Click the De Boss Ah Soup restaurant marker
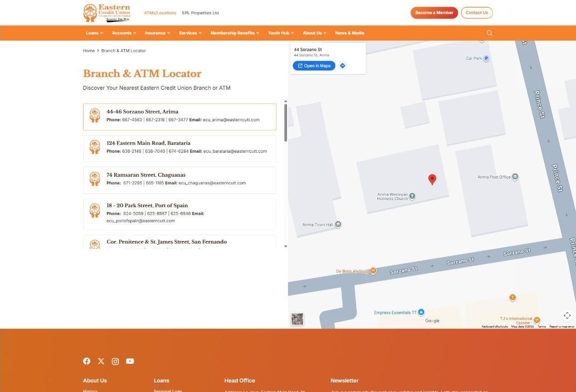This screenshot has height=392, width=576. (373, 271)
